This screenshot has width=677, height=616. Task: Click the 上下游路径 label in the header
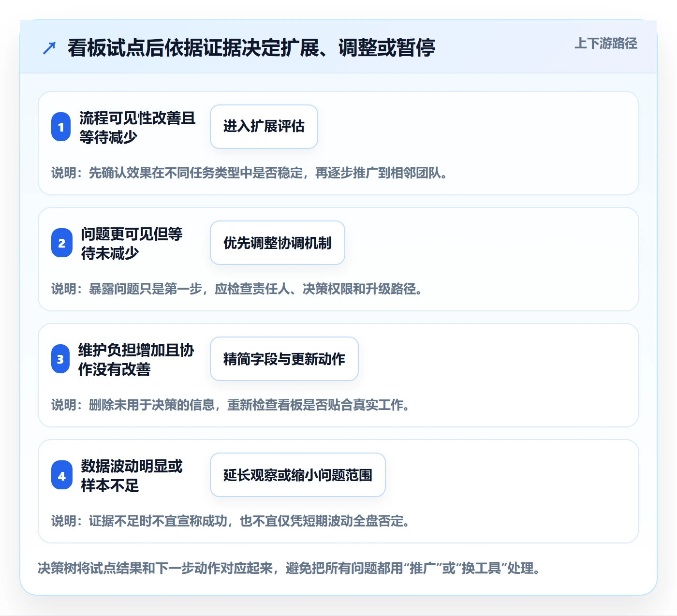606,44
